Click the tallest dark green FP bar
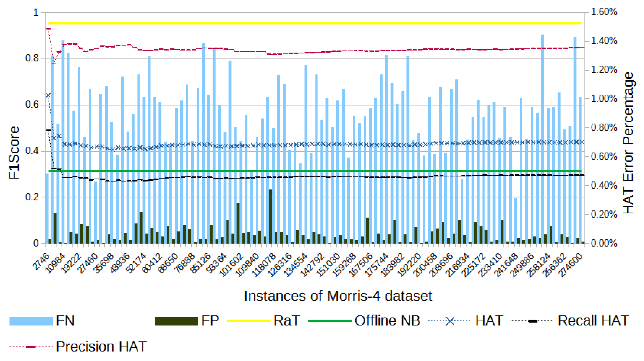The image size is (644, 361). tap(271, 216)
